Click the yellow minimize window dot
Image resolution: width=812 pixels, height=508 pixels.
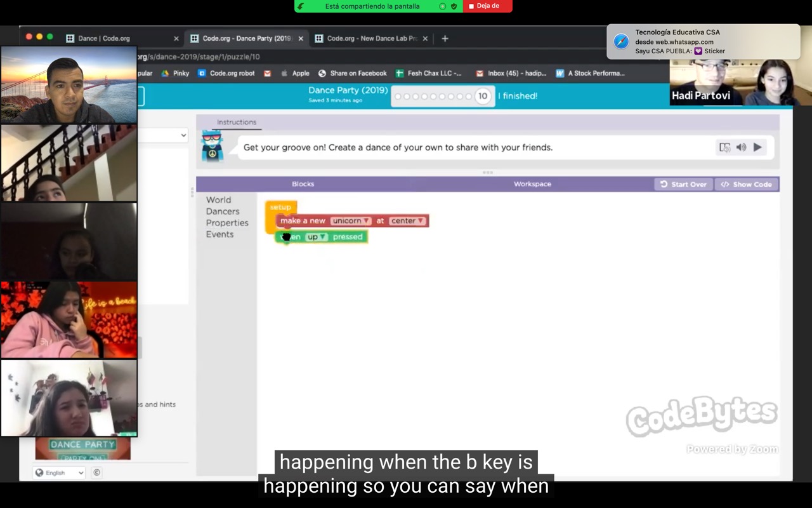39,37
